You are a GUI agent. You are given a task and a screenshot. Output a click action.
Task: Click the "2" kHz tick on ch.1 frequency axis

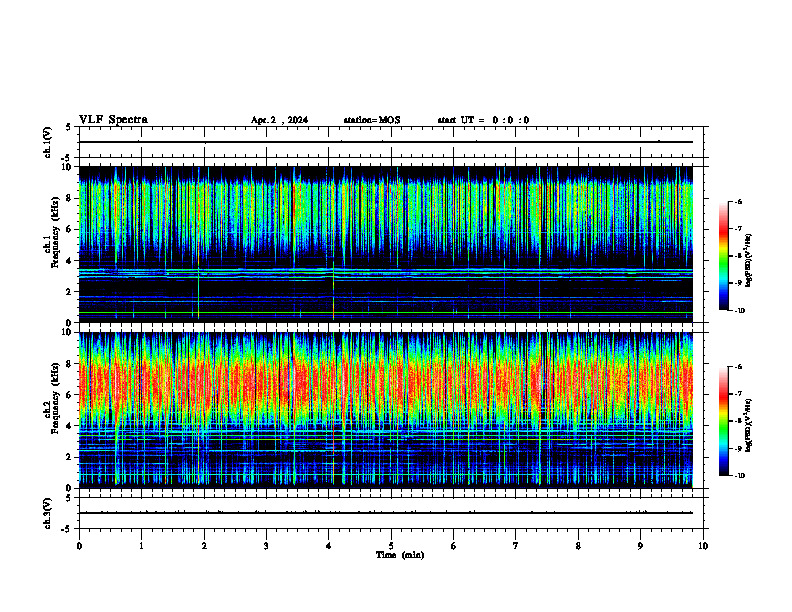70,291
